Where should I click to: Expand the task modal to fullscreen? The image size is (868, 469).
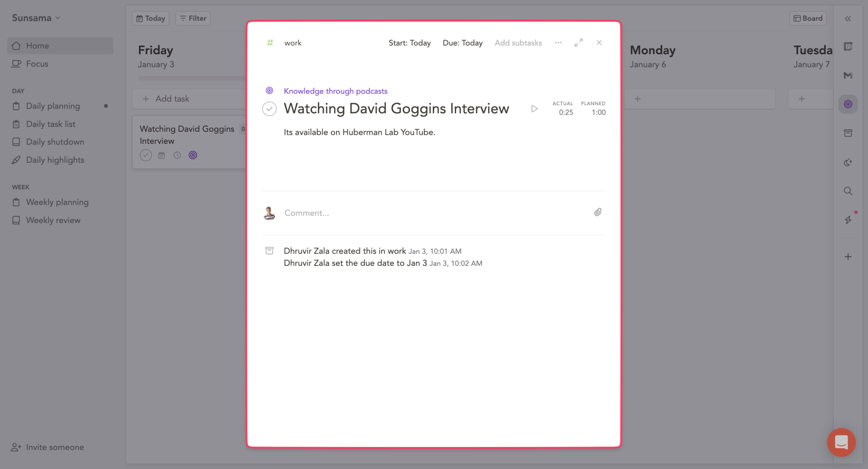click(579, 43)
